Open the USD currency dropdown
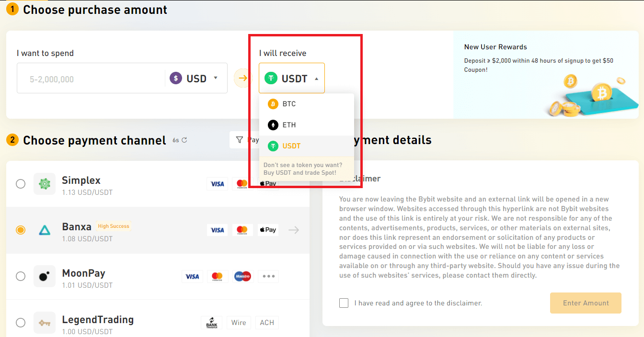Image resolution: width=644 pixels, height=337 pixels. [x=196, y=78]
